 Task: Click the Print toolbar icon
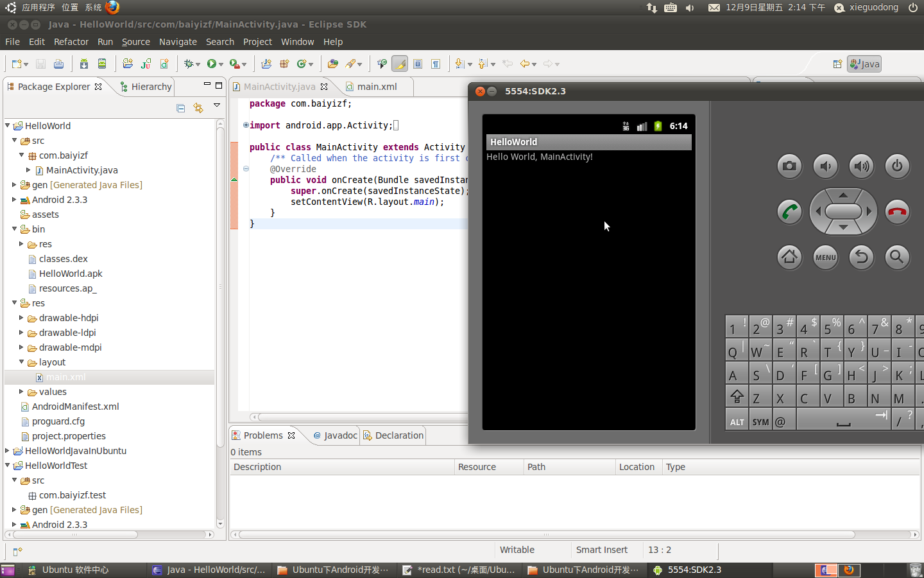click(58, 64)
